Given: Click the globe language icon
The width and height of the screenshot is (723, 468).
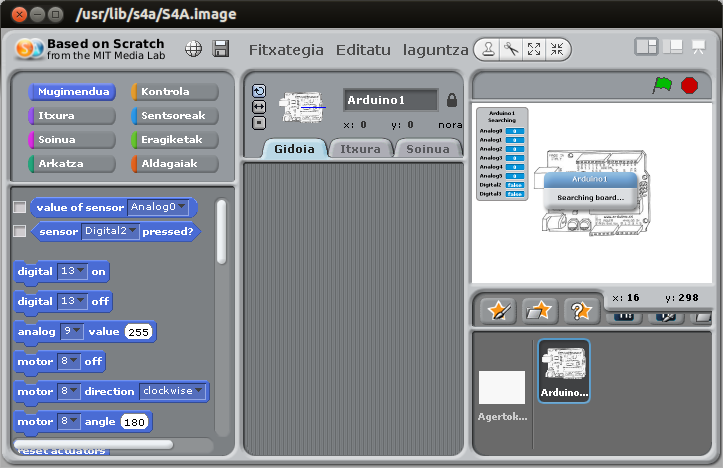Looking at the screenshot, I should (x=194, y=48).
